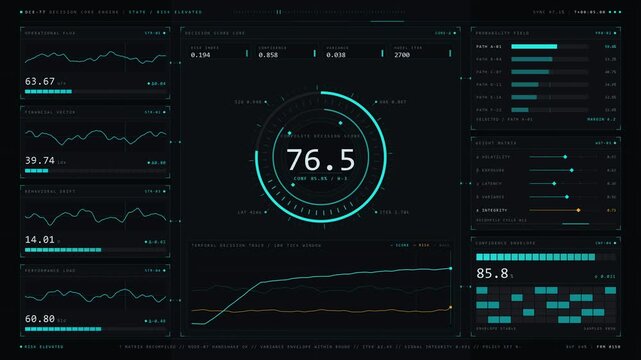Click the ITER readout below-right of gauge

pyautogui.click(x=392, y=212)
